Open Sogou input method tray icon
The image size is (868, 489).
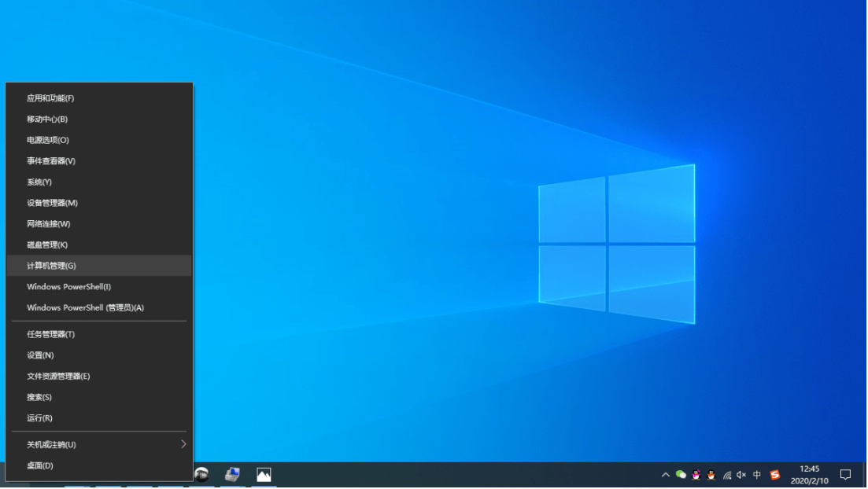(x=775, y=475)
